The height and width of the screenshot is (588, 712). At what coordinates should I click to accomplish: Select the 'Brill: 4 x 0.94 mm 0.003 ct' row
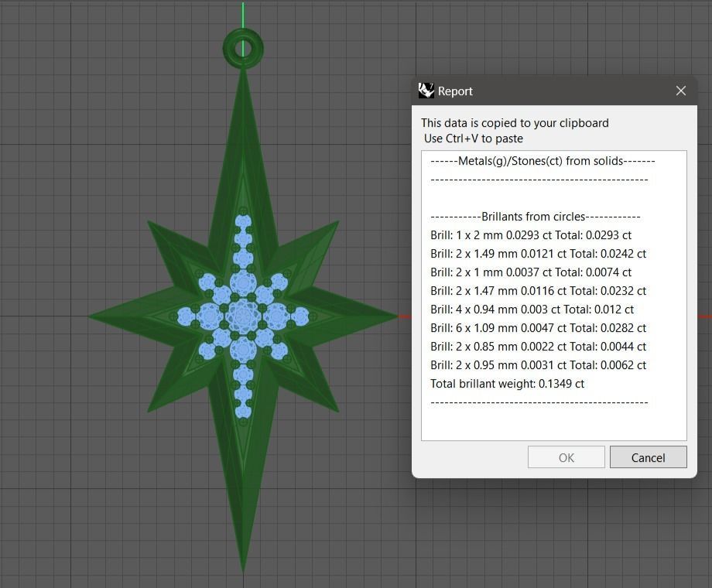click(532, 309)
